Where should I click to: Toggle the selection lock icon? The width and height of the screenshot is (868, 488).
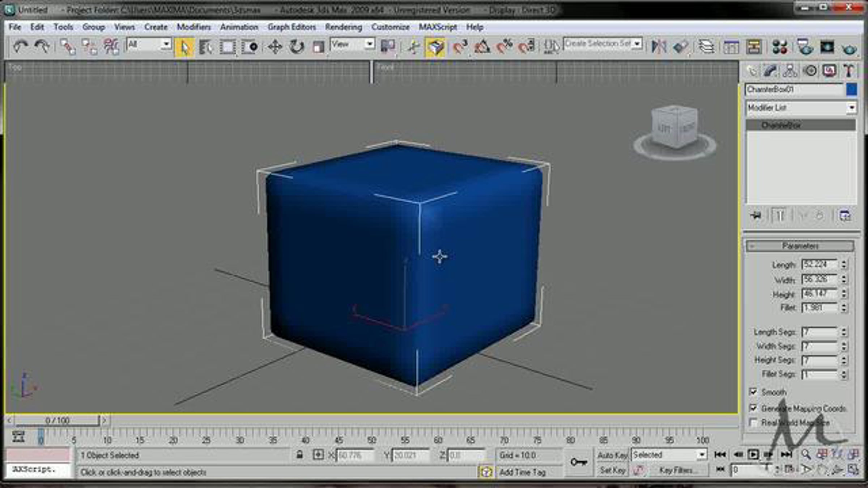(x=299, y=455)
